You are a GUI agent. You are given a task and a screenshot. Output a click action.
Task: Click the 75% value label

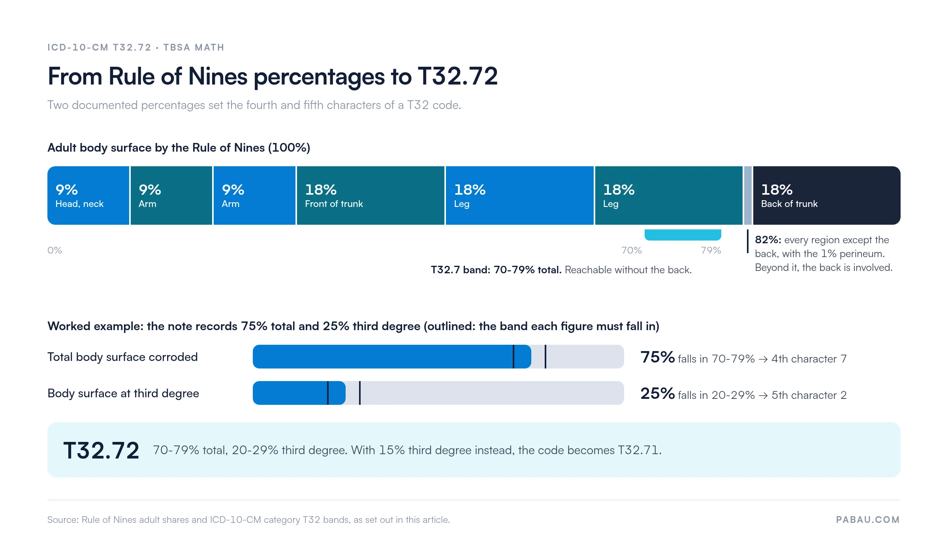click(x=657, y=357)
